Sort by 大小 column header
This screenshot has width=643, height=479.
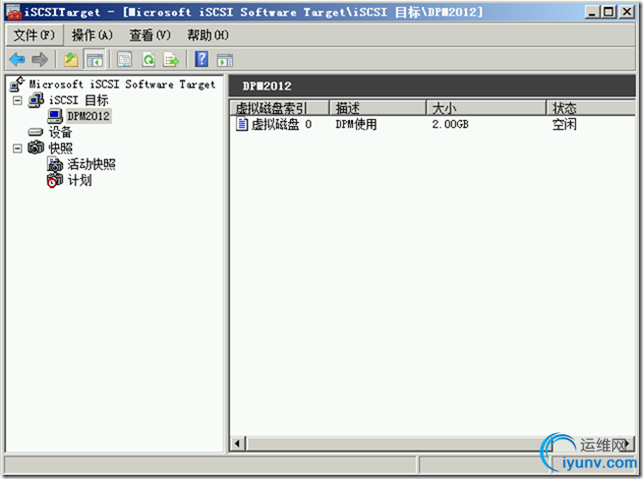click(486, 108)
